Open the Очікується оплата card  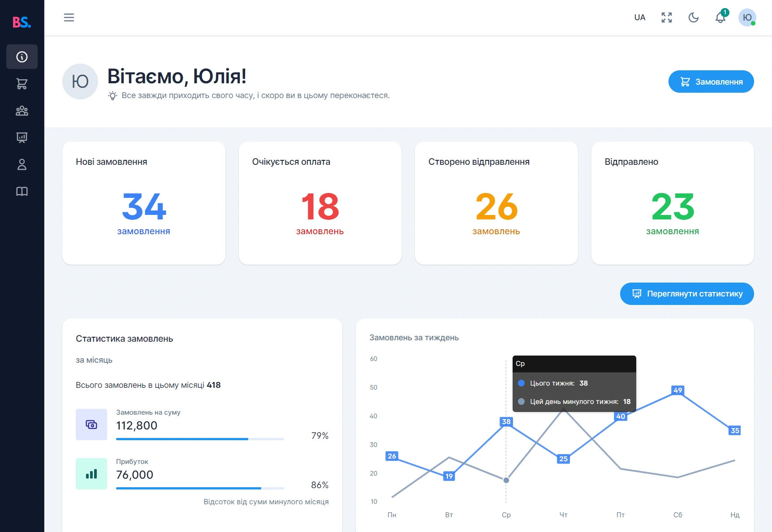320,203
